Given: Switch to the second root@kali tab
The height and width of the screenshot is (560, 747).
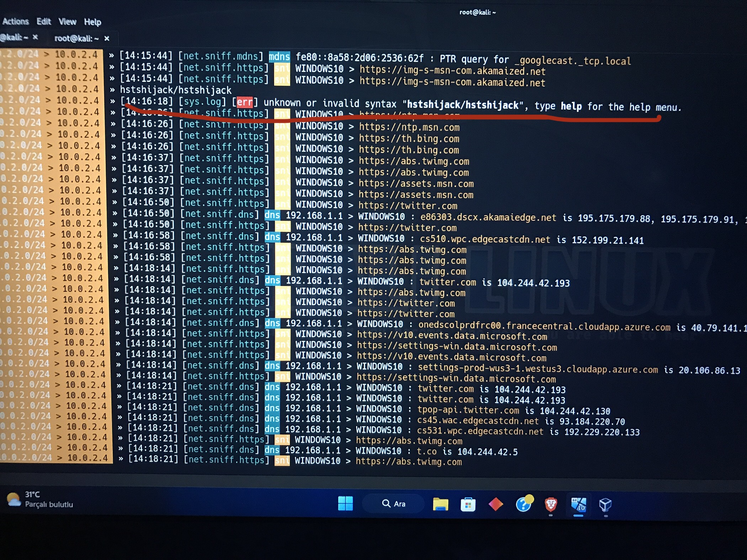Looking at the screenshot, I should click(76, 38).
